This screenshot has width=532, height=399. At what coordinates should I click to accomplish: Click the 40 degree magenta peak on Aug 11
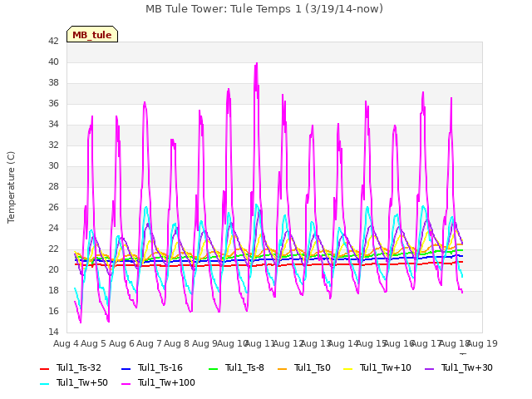pos(257,64)
